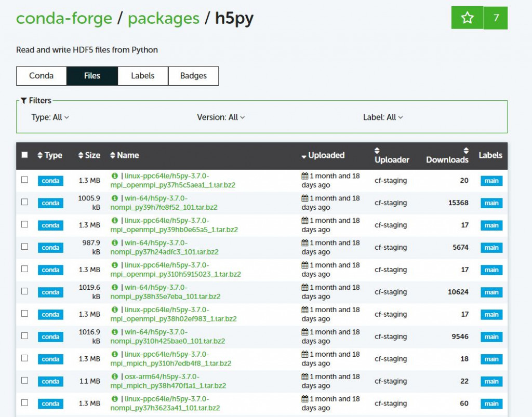Check the box for py37h24adfc3 file row
The width and height of the screenshot is (532, 417).
point(24,247)
